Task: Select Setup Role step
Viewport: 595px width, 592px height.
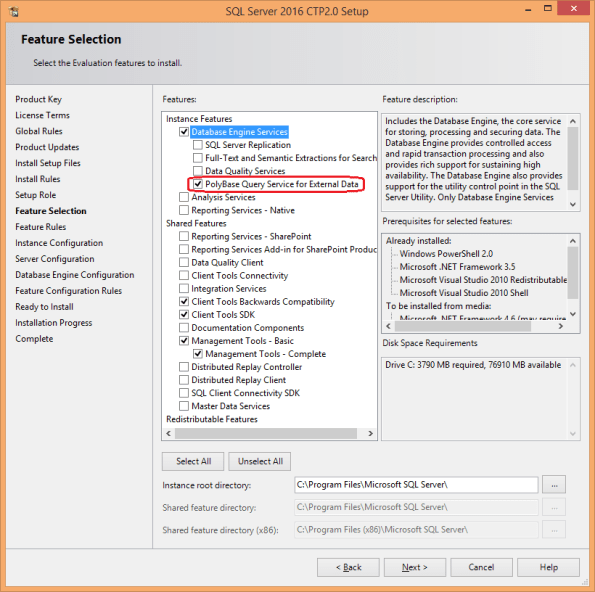Action: [x=36, y=195]
